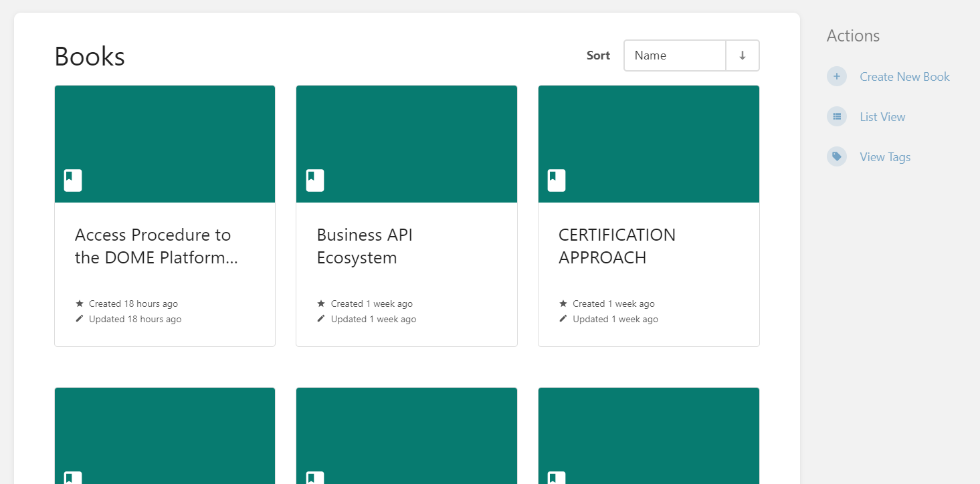Open the Sort by Name dropdown
This screenshot has width=980, height=484.
click(x=675, y=55)
